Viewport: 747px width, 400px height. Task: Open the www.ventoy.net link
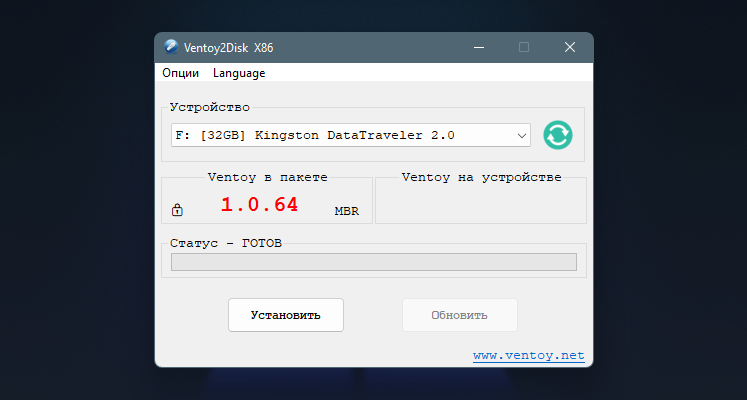pos(529,356)
